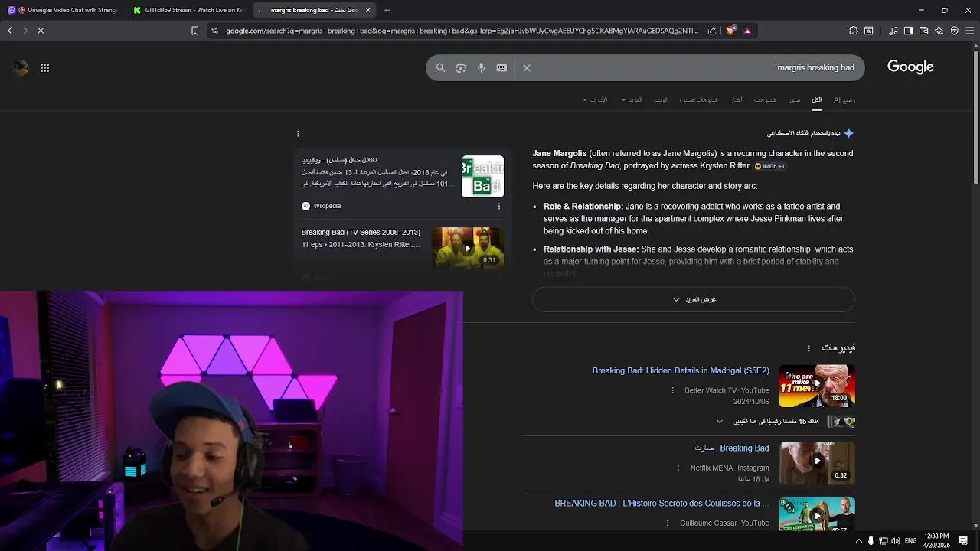Switch to the GliTcH69 Stream tab

point(188,10)
